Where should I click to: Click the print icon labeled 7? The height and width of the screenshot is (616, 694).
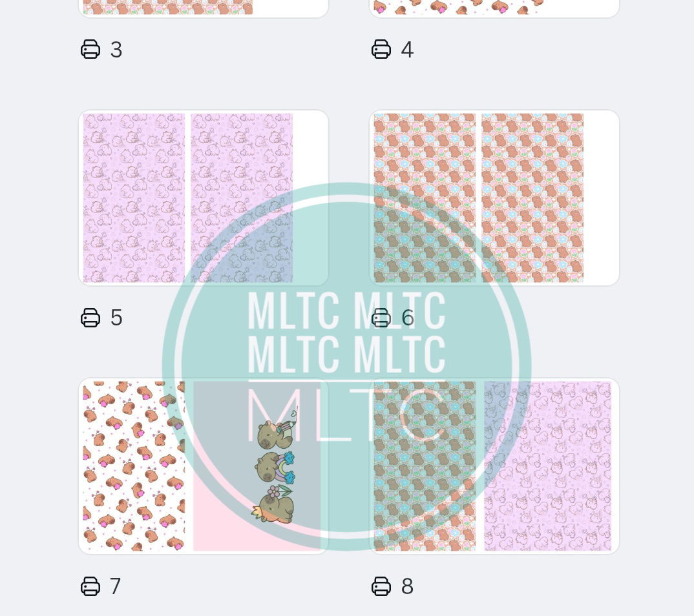(90, 586)
